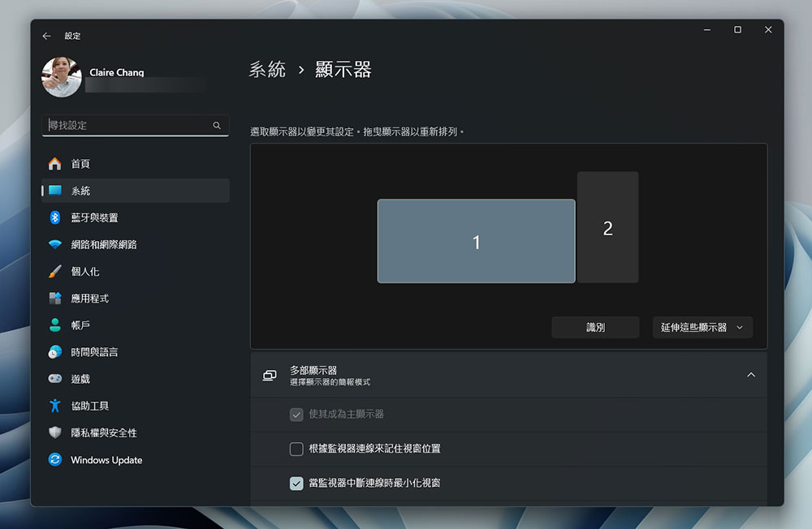The image size is (812, 529).
Task: Enable 根據監視器連線來記住視窗位置 checkbox
Action: tap(296, 449)
